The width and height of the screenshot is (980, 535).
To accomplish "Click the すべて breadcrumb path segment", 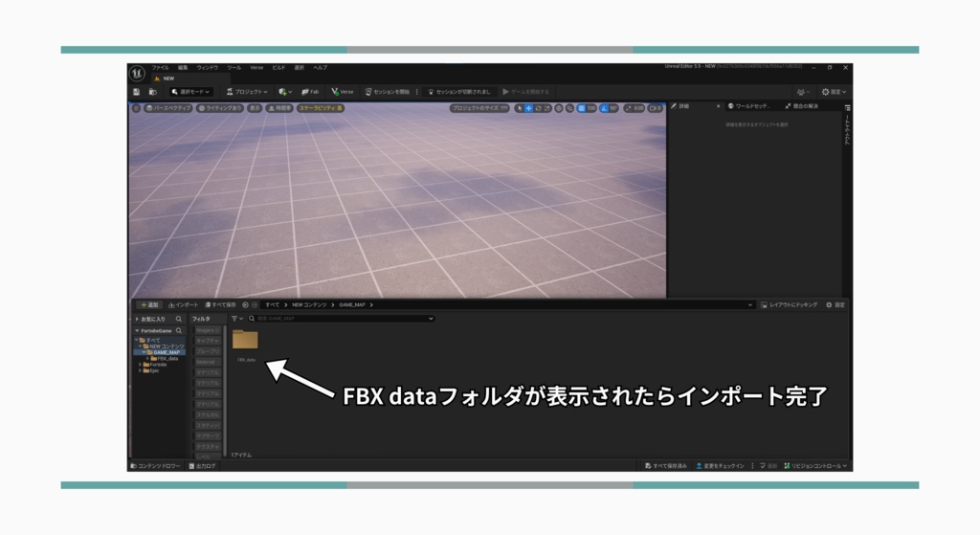I will pyautogui.click(x=272, y=305).
